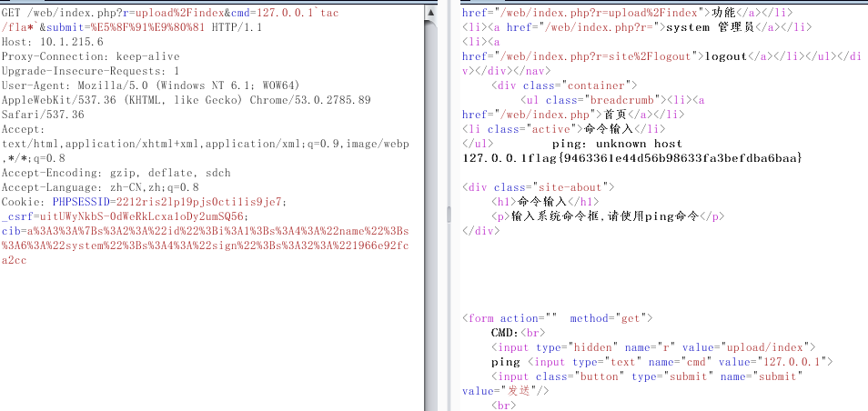The width and height of the screenshot is (868, 411).
Task: Select the final a2cc line in the request
Action: click(14, 260)
